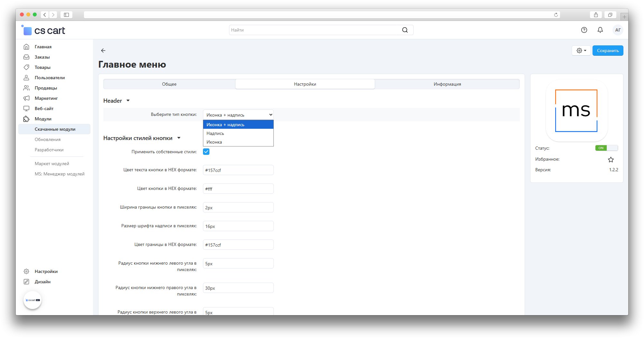The image size is (644, 338).
Task: Click the page reload icon in browser bar
Action: coord(556,15)
